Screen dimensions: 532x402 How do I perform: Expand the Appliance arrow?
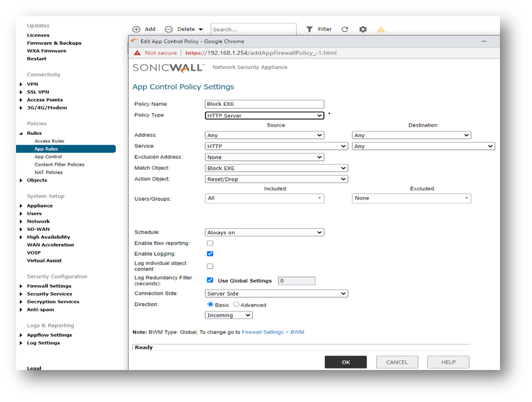tap(21, 206)
